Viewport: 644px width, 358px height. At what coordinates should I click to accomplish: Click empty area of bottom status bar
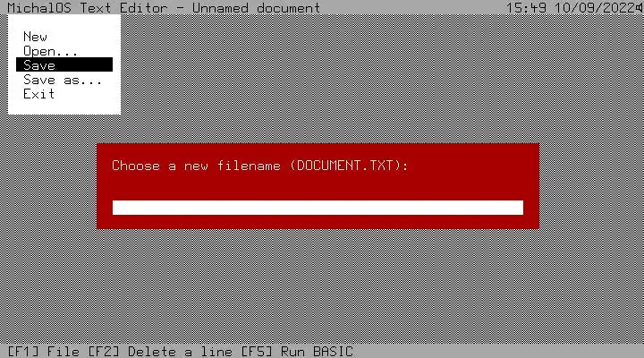[x=493, y=352]
